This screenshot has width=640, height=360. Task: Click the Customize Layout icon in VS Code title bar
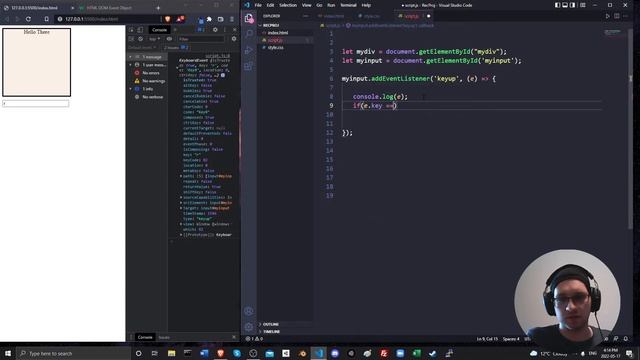tap(583, 5)
